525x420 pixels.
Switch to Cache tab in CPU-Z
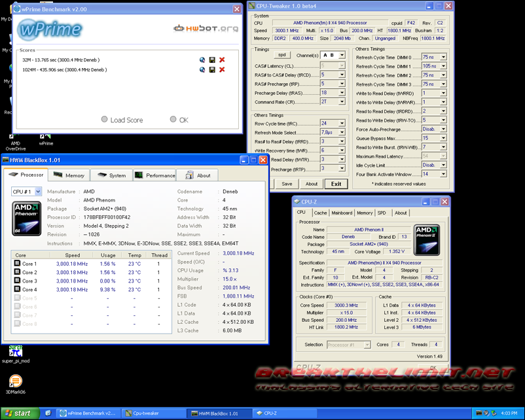point(320,213)
